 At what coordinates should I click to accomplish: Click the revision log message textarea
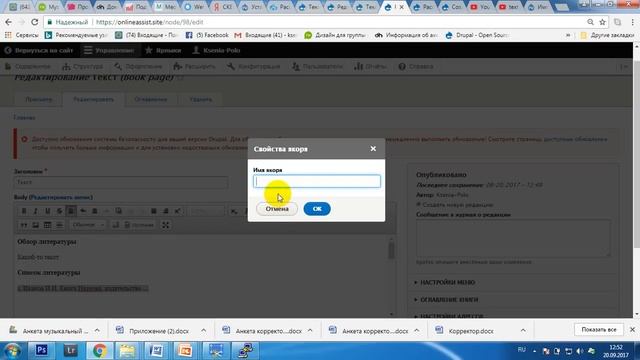(x=513, y=238)
